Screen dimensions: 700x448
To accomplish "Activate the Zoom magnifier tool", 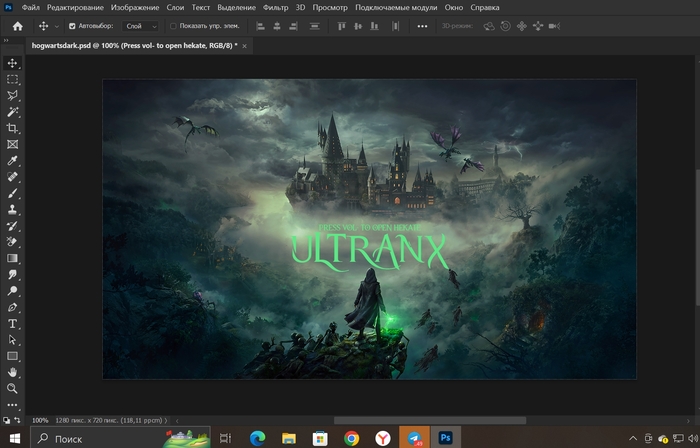I will [x=13, y=388].
